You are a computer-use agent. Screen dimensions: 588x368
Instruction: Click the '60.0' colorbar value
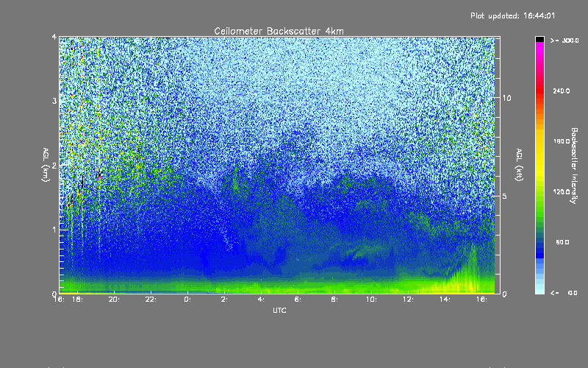click(562, 243)
